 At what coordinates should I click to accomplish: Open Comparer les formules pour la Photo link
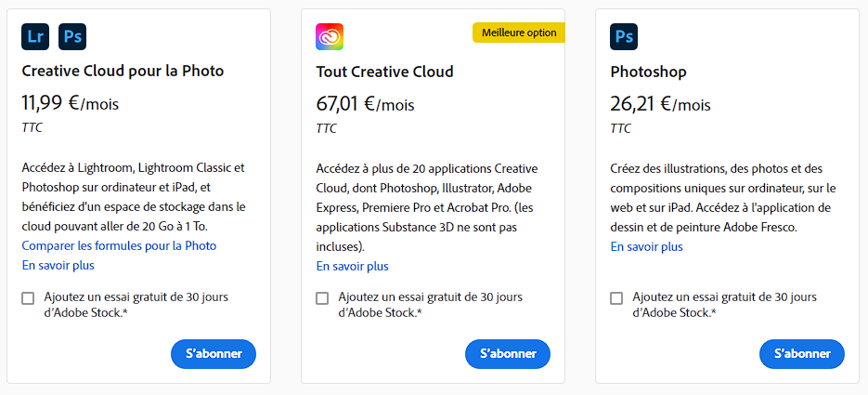(119, 246)
